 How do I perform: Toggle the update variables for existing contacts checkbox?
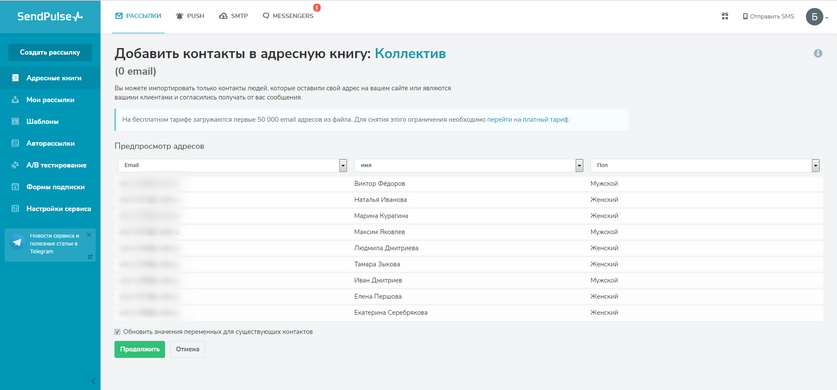tap(117, 332)
